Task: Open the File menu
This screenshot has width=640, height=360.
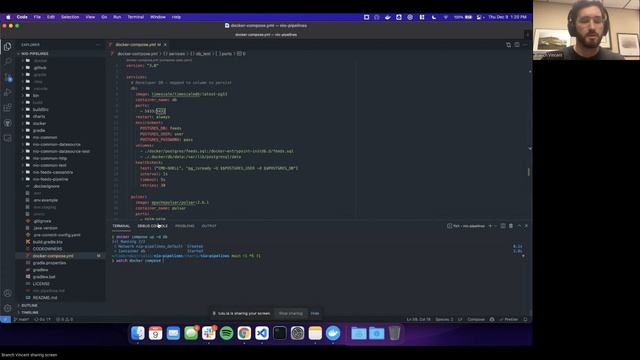Action: [x=37, y=17]
